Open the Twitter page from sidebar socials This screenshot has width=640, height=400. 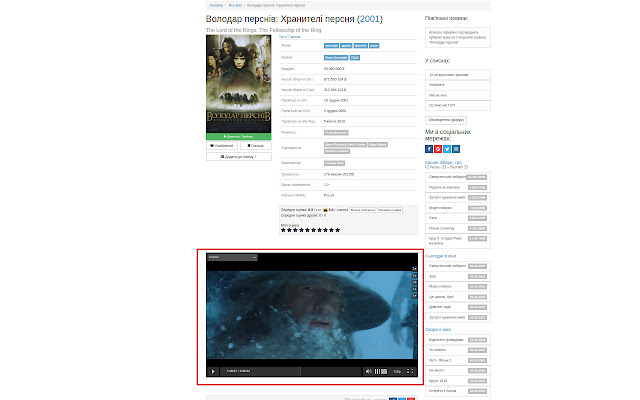[447, 149]
